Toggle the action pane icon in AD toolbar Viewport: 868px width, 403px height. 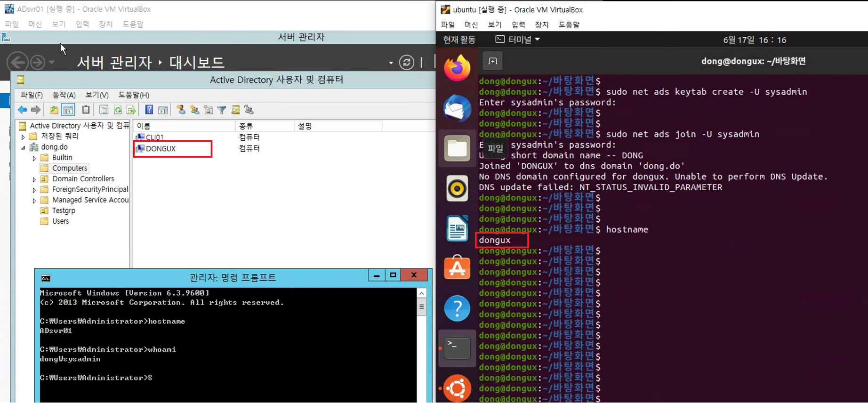[163, 110]
